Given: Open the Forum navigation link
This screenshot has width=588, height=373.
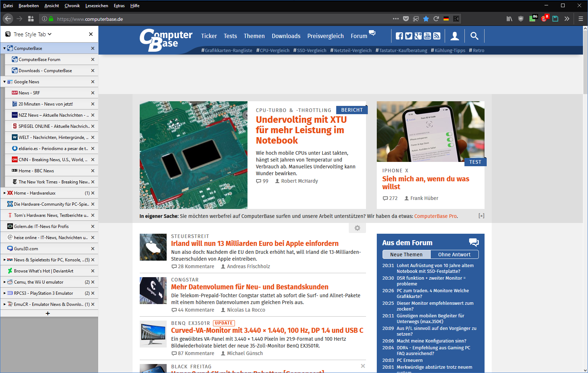Looking at the screenshot, I should (x=359, y=36).
